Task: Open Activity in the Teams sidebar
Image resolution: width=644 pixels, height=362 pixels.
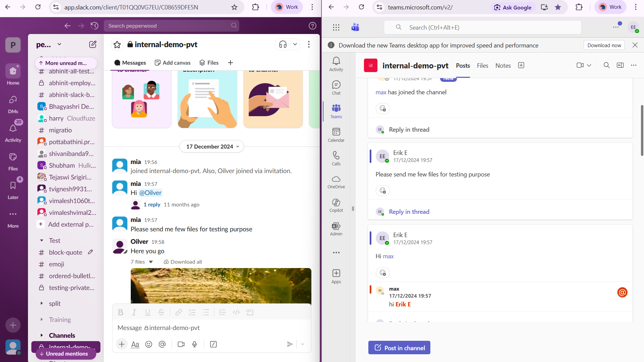Action: pos(336,63)
